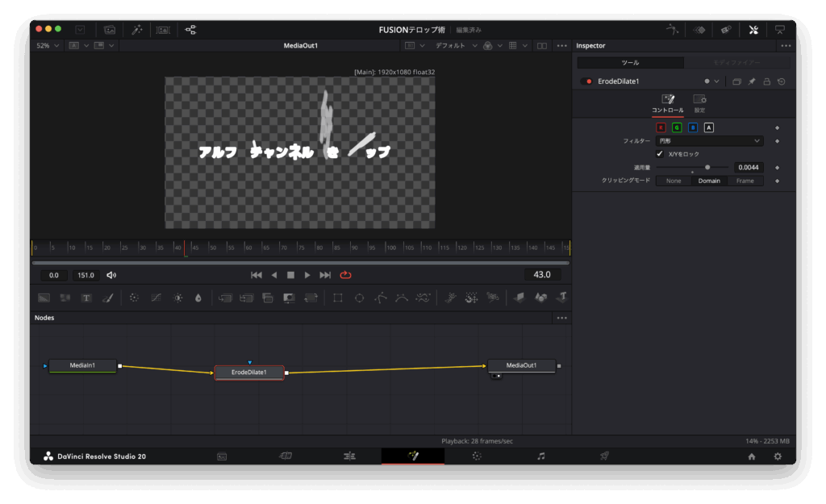Open the Fusion page in the bottom bar
Image resolution: width=826 pixels, height=504 pixels.
(413, 456)
